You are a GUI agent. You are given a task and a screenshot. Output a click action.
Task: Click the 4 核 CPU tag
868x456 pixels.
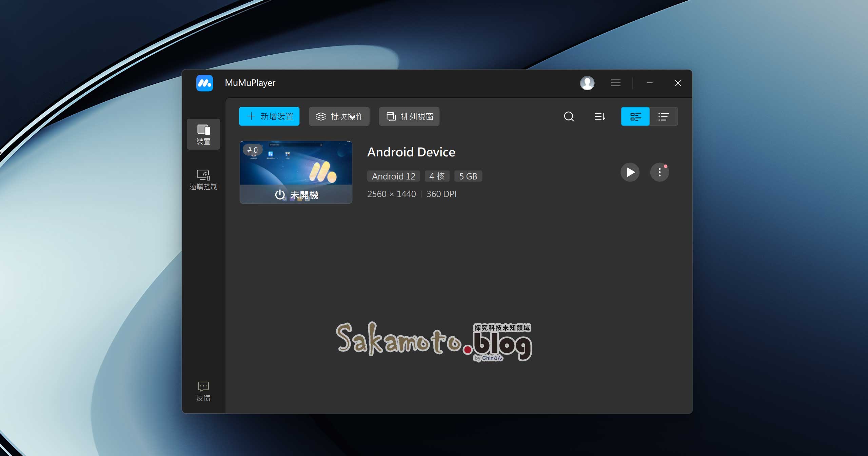[437, 176]
